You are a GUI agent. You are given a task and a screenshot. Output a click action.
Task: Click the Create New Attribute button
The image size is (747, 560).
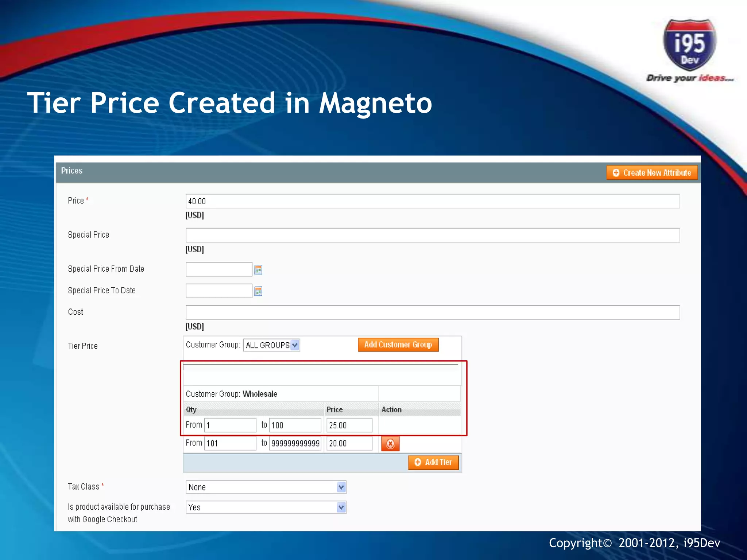pyautogui.click(x=652, y=172)
